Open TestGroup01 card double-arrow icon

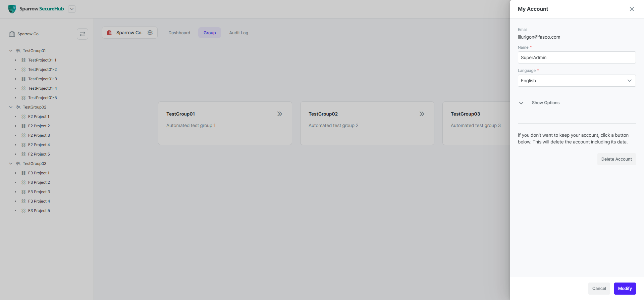pos(280,114)
